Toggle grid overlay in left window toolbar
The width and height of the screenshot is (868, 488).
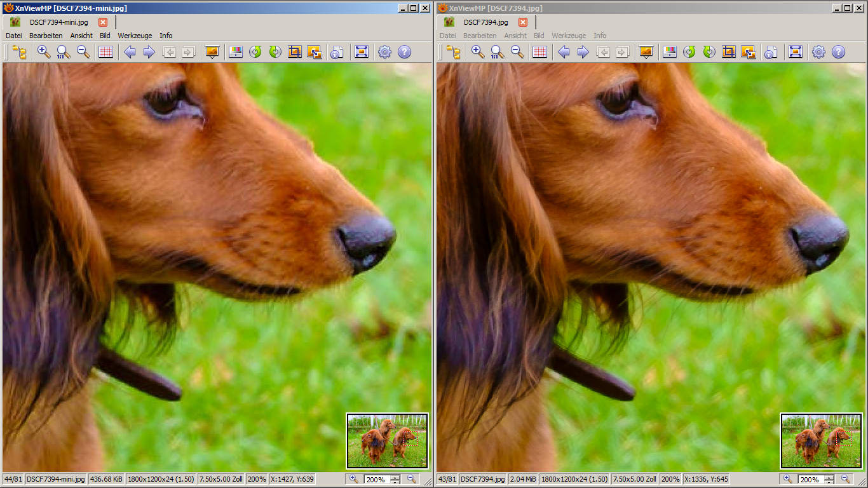point(106,52)
